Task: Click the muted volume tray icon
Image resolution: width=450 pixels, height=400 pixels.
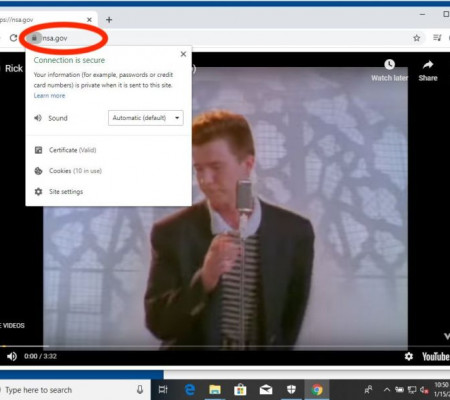Action: [424, 389]
